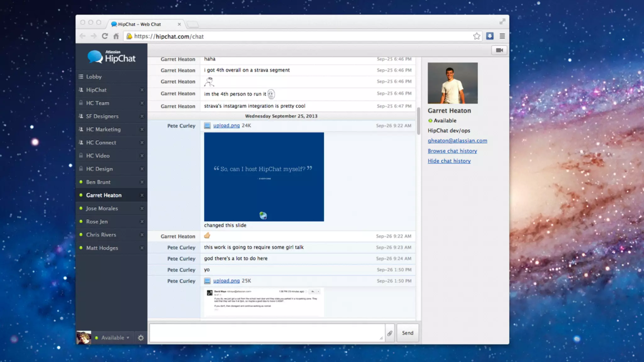Viewport: 644px width, 362px height.
Task: Click Browse chat history link
Action: click(x=452, y=151)
